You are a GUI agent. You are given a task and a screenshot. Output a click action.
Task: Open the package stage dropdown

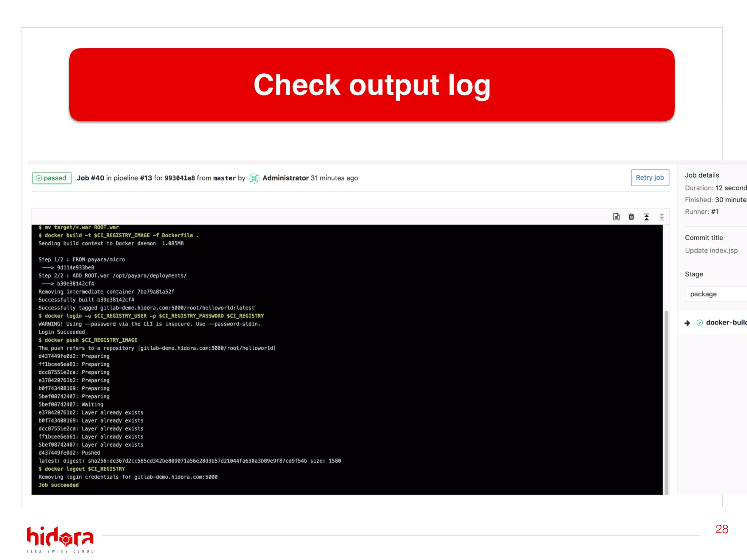[716, 294]
